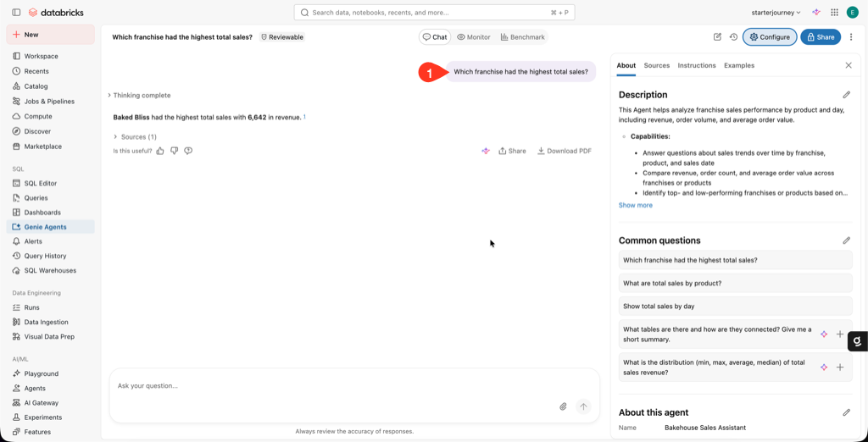This screenshot has height=442, width=868.
Task: Click the send arrow button
Action: tap(583, 406)
